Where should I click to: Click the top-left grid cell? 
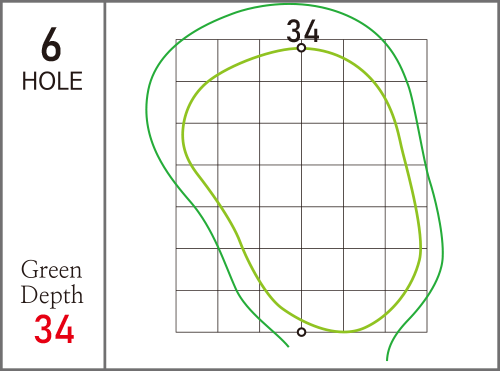coord(197,60)
